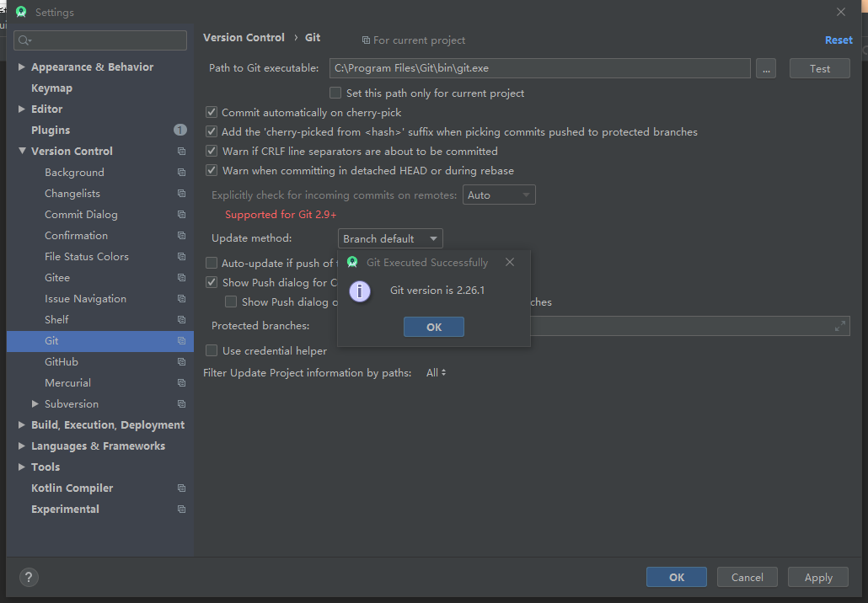Click the project-level icon beside GitHub

pos(181,361)
